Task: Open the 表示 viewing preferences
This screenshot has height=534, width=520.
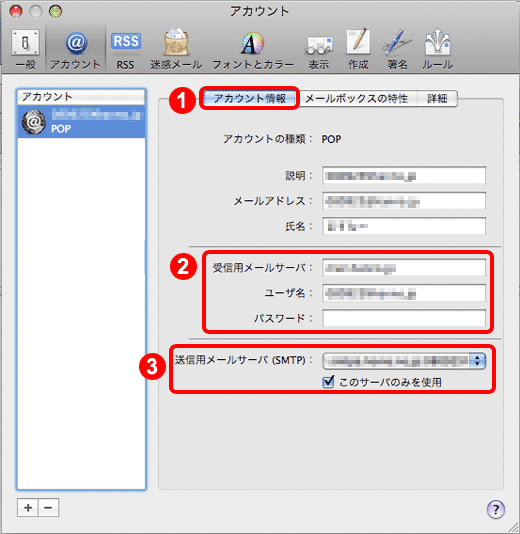Action: [x=318, y=49]
